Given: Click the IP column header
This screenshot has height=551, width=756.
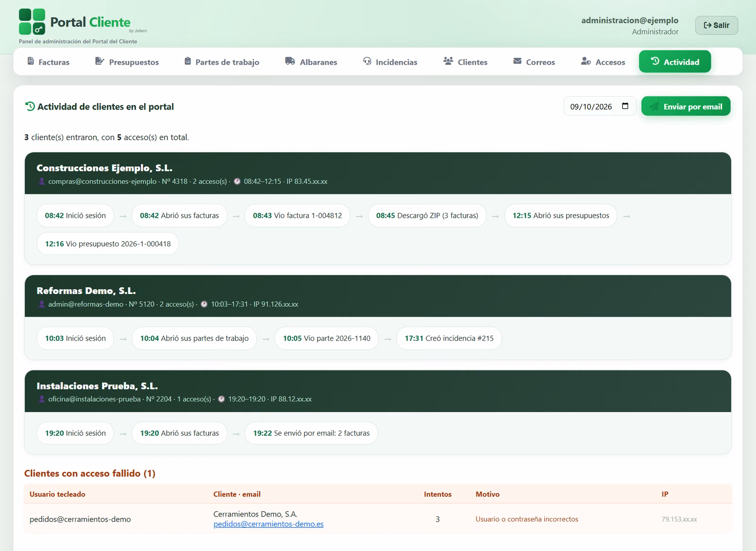Looking at the screenshot, I should [x=665, y=494].
